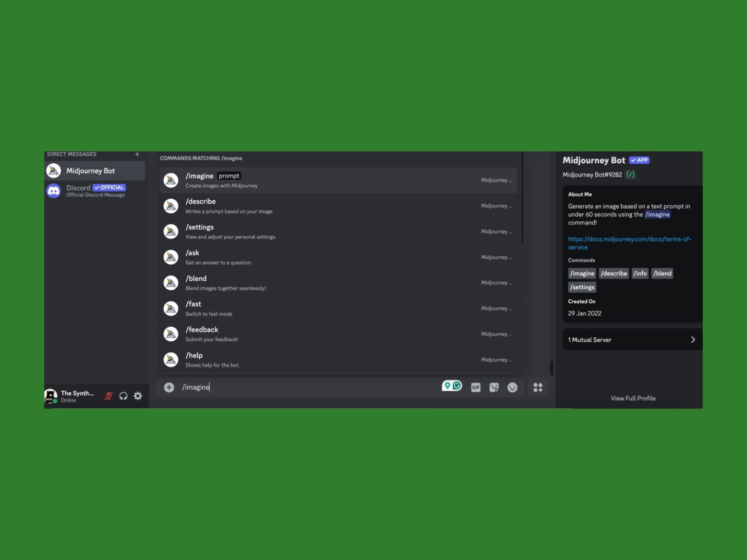Open the Discord official message conversation
The image size is (747, 560).
(95, 191)
